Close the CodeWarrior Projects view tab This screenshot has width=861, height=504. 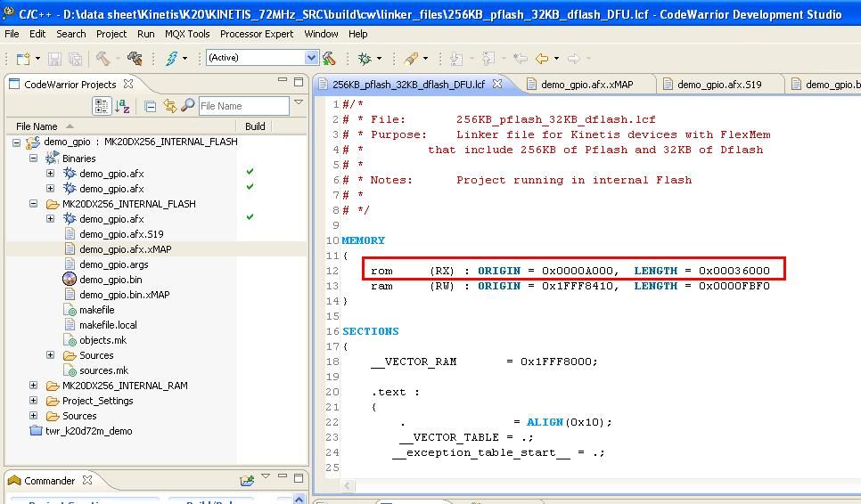[x=128, y=84]
